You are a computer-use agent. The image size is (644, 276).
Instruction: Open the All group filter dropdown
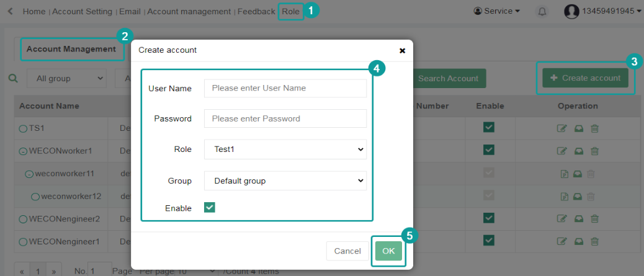click(66, 78)
